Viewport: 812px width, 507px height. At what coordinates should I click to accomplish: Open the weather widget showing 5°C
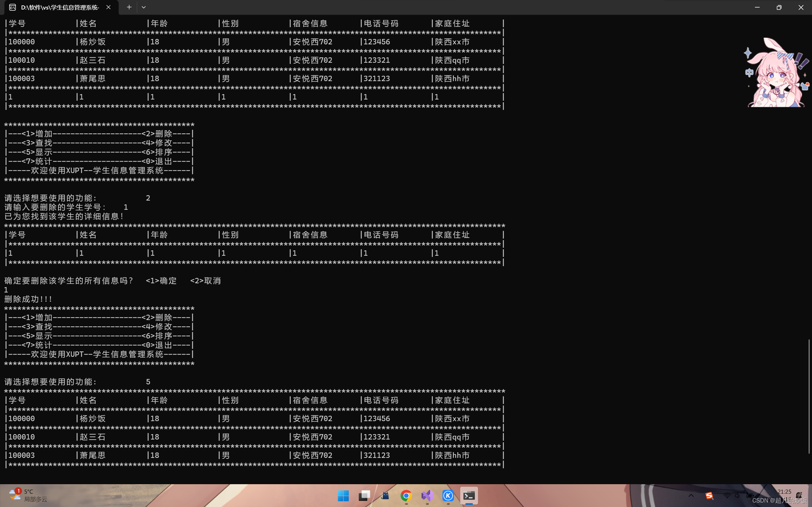click(28, 495)
